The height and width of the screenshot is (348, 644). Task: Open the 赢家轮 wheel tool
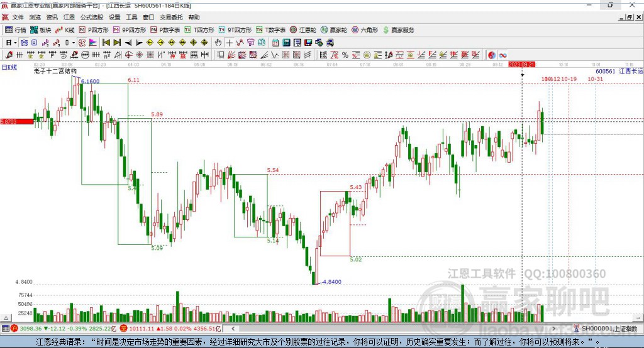(x=334, y=30)
